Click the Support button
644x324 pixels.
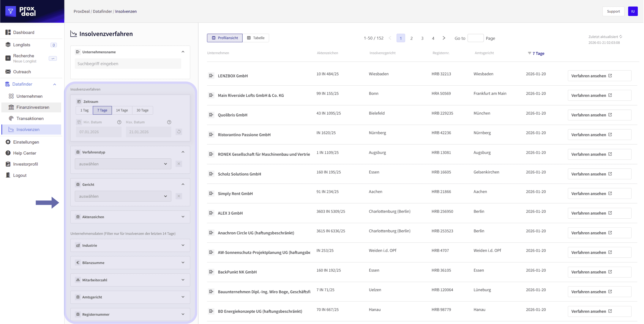click(x=613, y=11)
